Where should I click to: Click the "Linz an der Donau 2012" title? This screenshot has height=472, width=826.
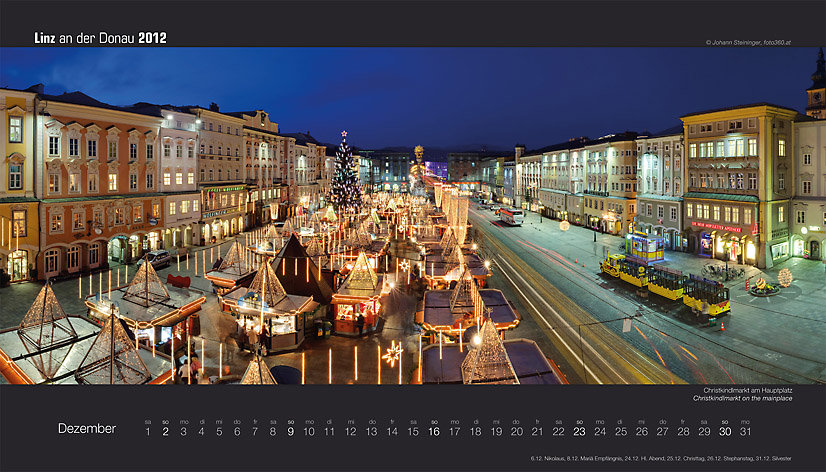coord(100,38)
